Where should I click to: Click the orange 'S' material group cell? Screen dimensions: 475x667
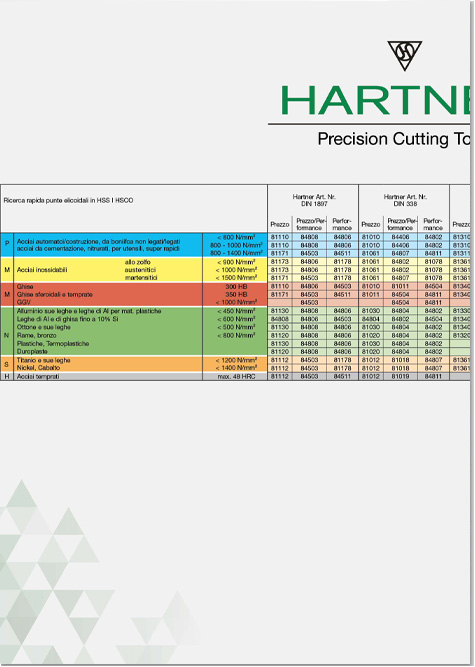7,364
